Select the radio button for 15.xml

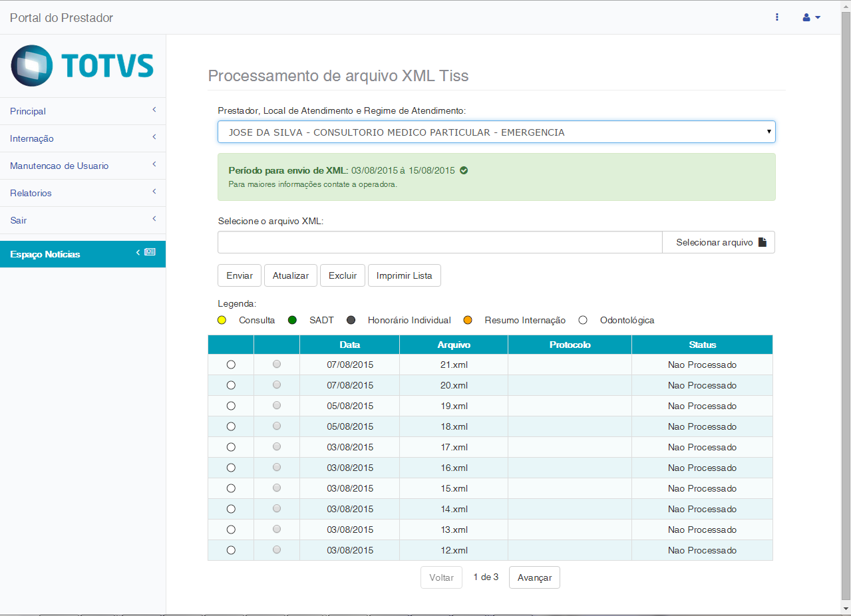(231, 488)
